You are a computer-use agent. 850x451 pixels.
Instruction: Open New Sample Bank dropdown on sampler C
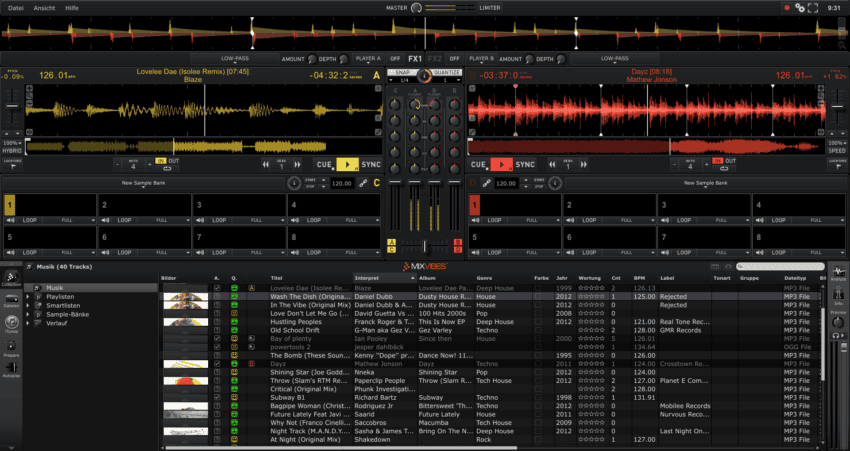click(144, 184)
